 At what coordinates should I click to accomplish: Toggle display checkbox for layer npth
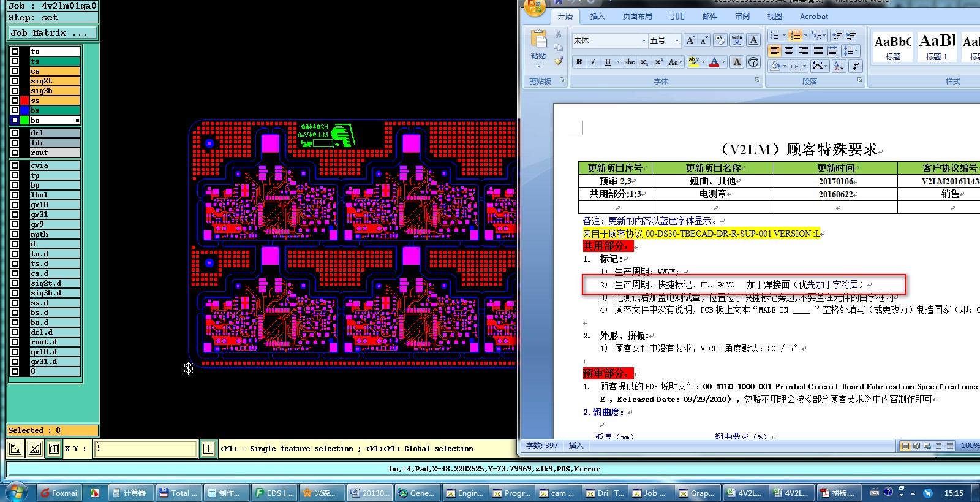click(15, 234)
